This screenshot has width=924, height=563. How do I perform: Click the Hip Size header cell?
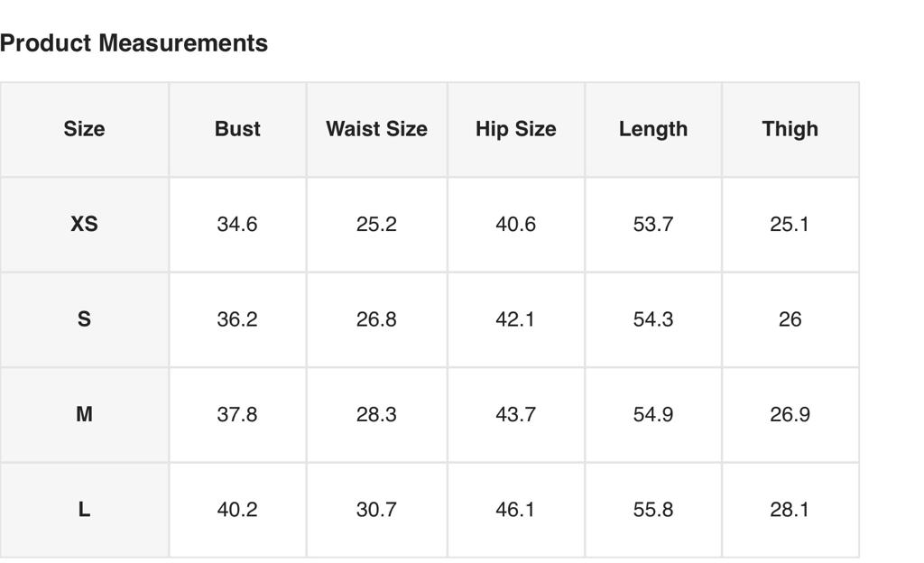515,129
